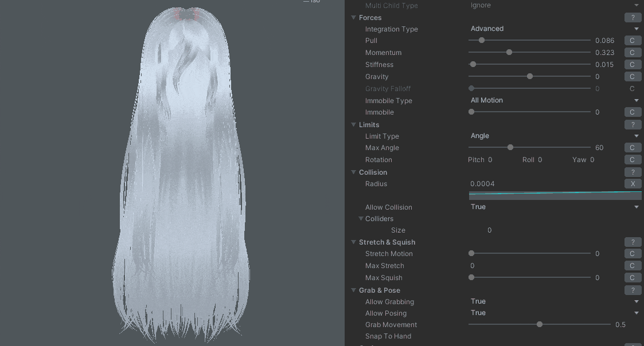Click the C curve button beside Max Angle
Image resolution: width=644 pixels, height=346 pixels.
(633, 148)
